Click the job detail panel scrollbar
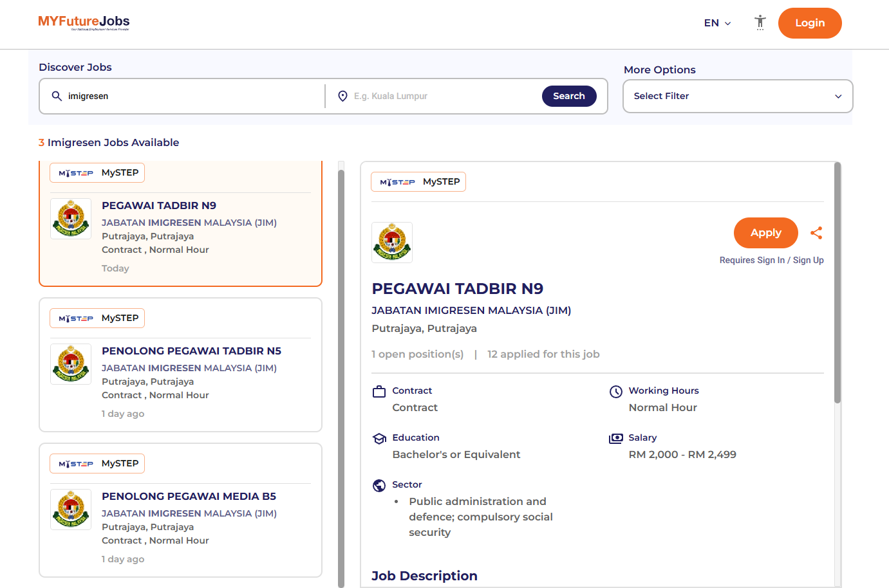Viewport: 889px width, 588px height. (838, 283)
